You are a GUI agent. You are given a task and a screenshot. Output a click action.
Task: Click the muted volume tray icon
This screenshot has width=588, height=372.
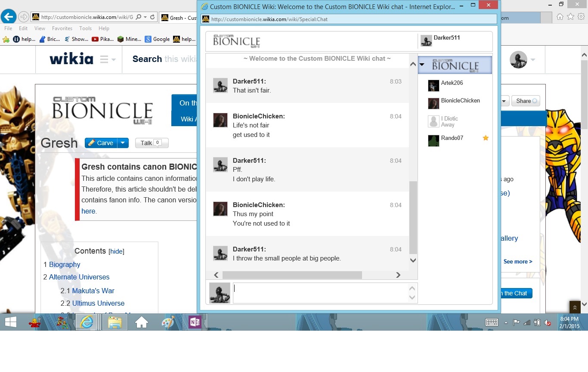(x=548, y=322)
